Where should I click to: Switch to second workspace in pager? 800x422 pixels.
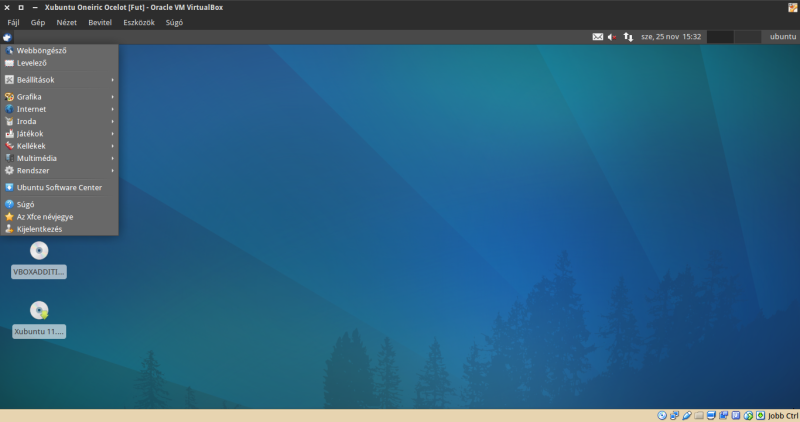pyautogui.click(x=747, y=37)
